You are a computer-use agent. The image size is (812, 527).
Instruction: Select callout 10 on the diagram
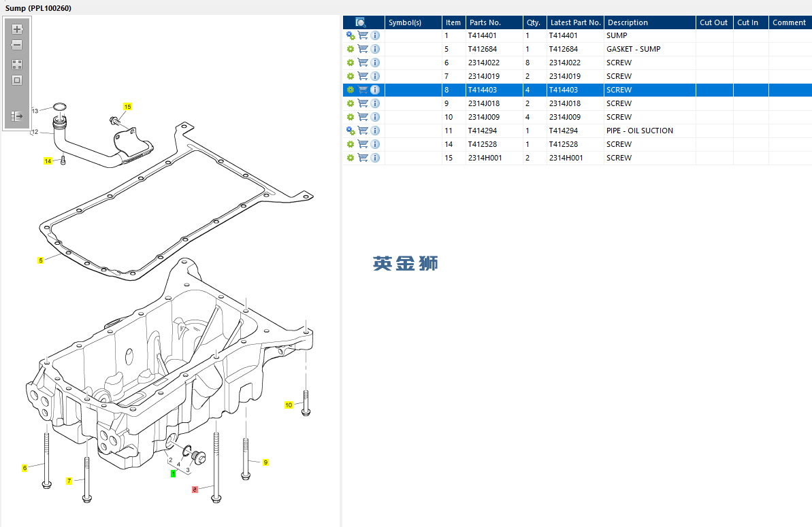pyautogui.click(x=289, y=405)
